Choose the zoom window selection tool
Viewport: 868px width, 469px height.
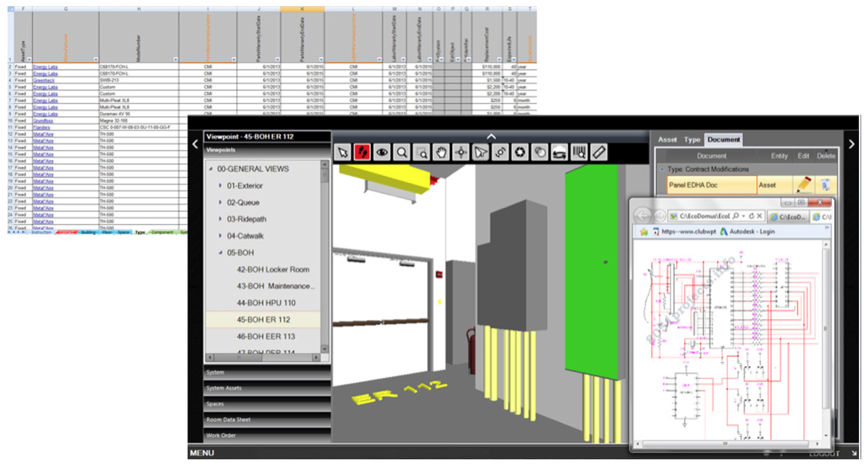coord(421,153)
